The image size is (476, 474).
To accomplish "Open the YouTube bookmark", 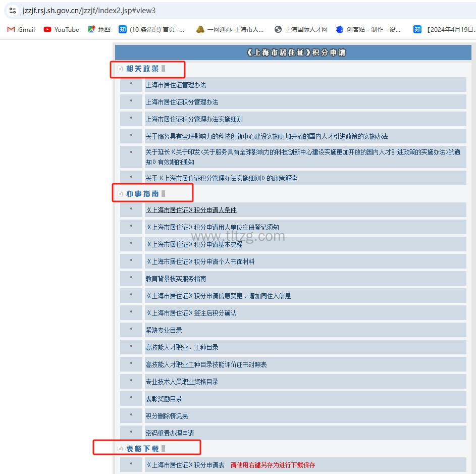I will pyautogui.click(x=61, y=29).
